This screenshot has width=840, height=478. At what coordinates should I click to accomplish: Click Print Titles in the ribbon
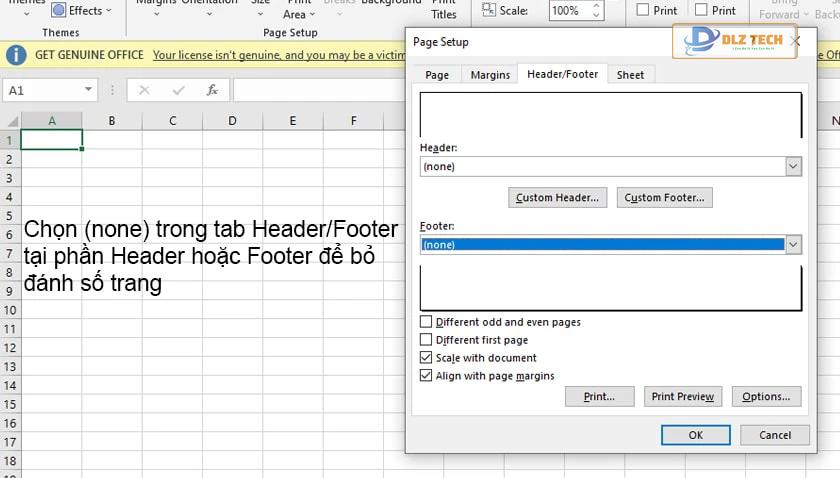[444, 10]
